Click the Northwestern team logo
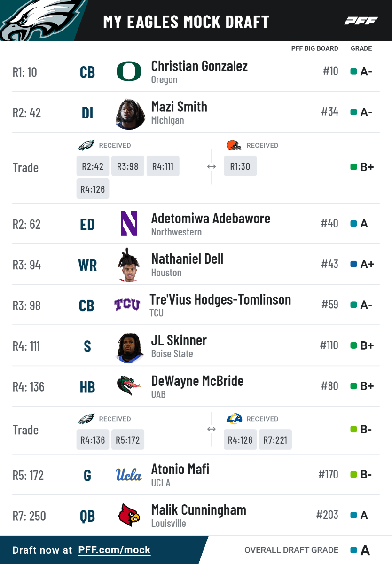The height and width of the screenshot is (564, 392). click(129, 224)
